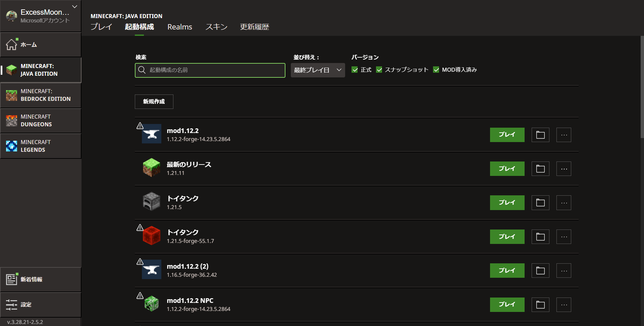This screenshot has width=644, height=326.
Task: Focus the 起動構成の名前 search field
Action: pyautogui.click(x=215, y=70)
